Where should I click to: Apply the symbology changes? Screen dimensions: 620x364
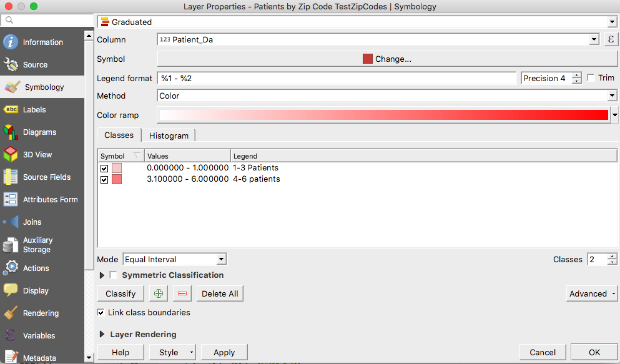(224, 352)
